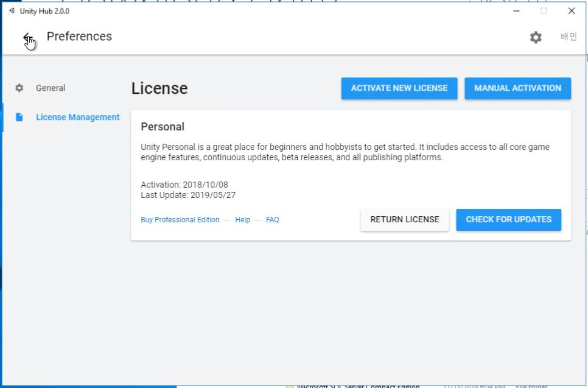Screen dimensions: 588x388
Task: Click the Personal license heading
Action: click(x=163, y=127)
